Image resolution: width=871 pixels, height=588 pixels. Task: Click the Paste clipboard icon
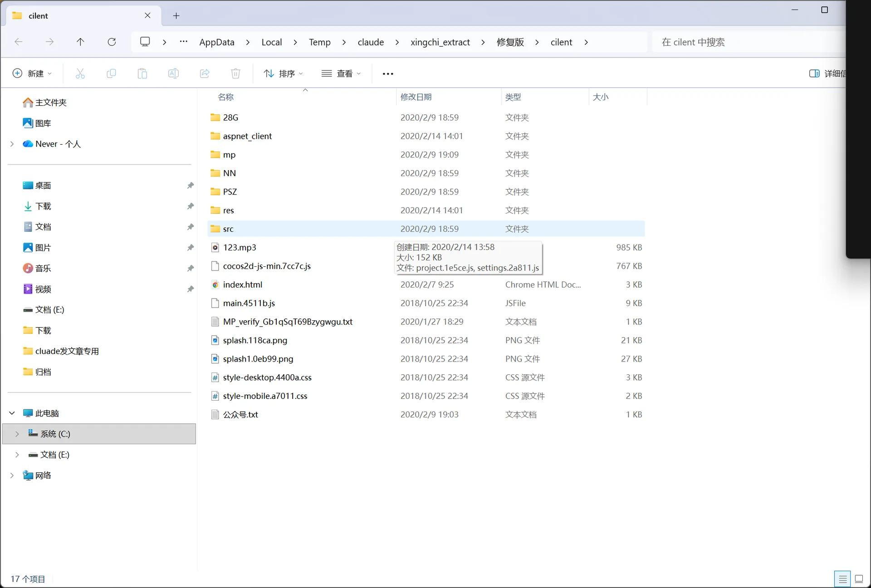[x=142, y=73]
